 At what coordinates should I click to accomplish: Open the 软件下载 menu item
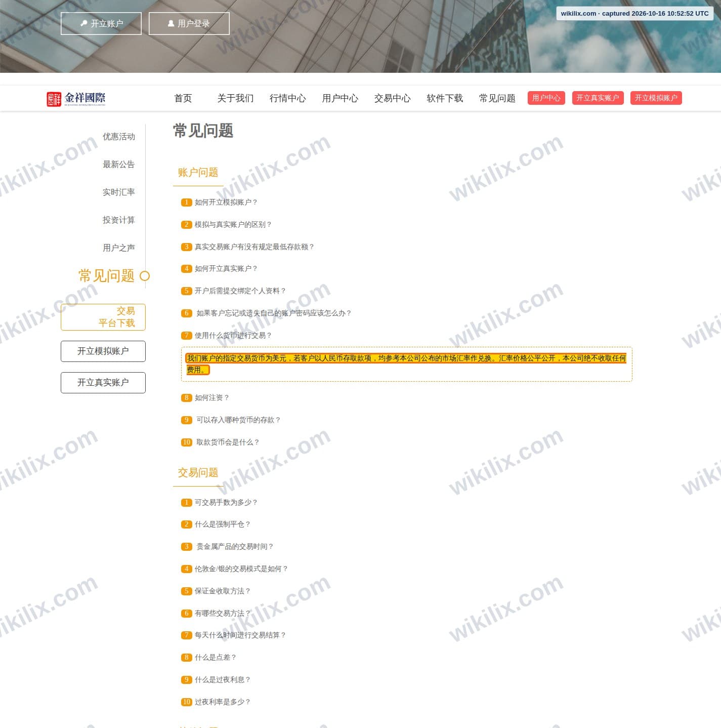click(445, 98)
